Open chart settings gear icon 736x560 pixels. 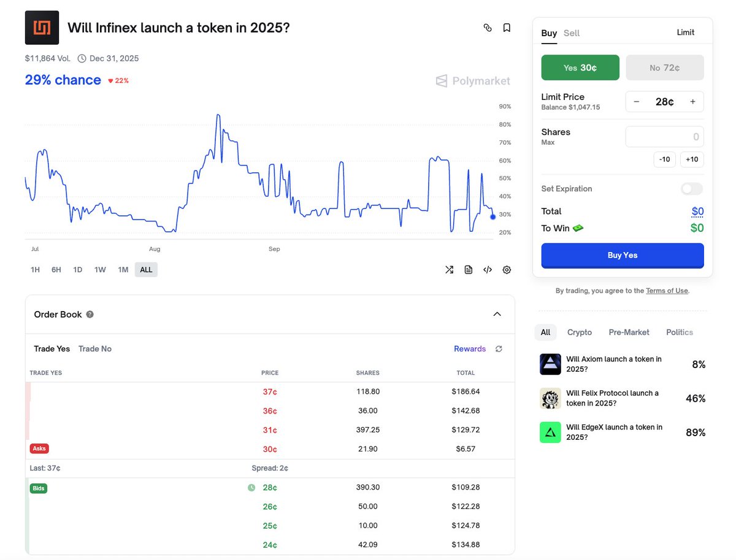pos(507,270)
